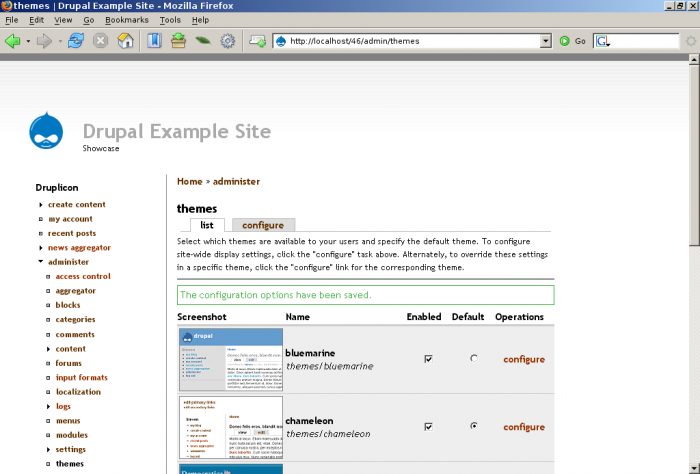The image size is (700, 474).
Task: Click the vertical scrollbar down arrow
Action: (694, 469)
